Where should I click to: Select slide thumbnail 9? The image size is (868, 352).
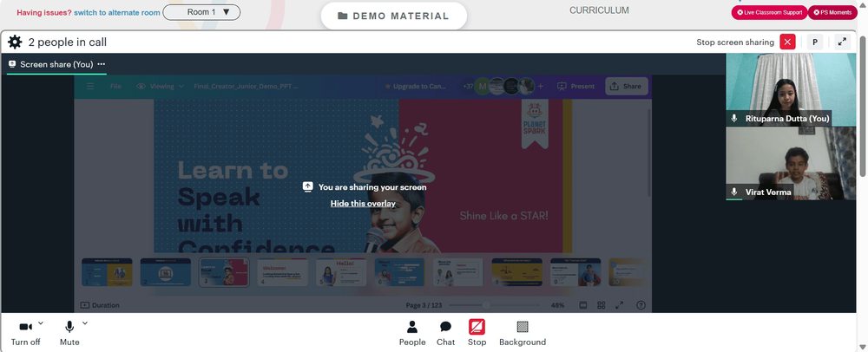pos(575,272)
